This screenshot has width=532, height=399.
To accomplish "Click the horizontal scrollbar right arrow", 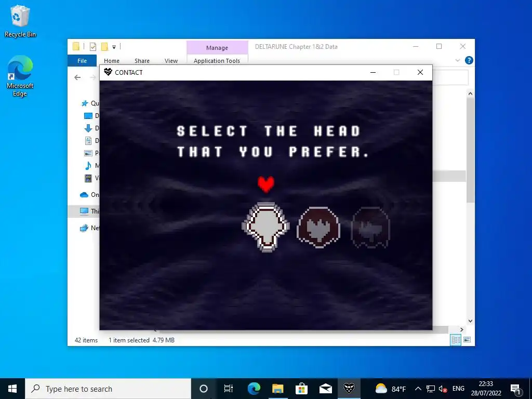I will 461,329.
